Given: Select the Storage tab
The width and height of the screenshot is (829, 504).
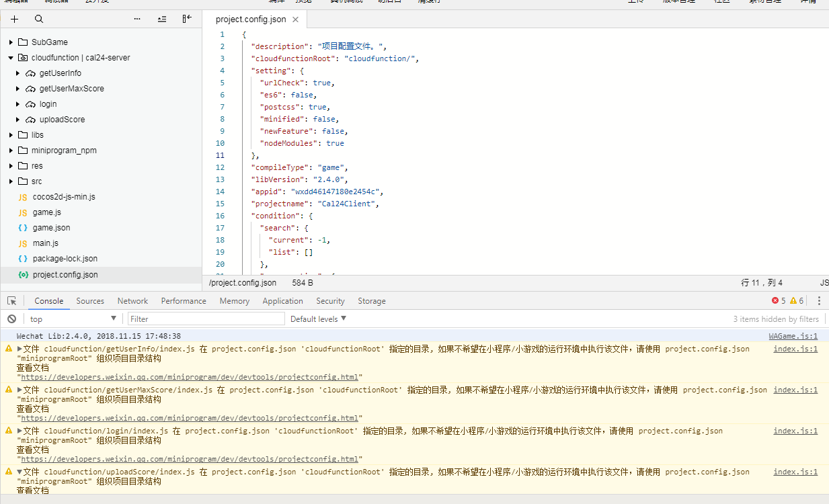Looking at the screenshot, I should pyautogui.click(x=372, y=301).
